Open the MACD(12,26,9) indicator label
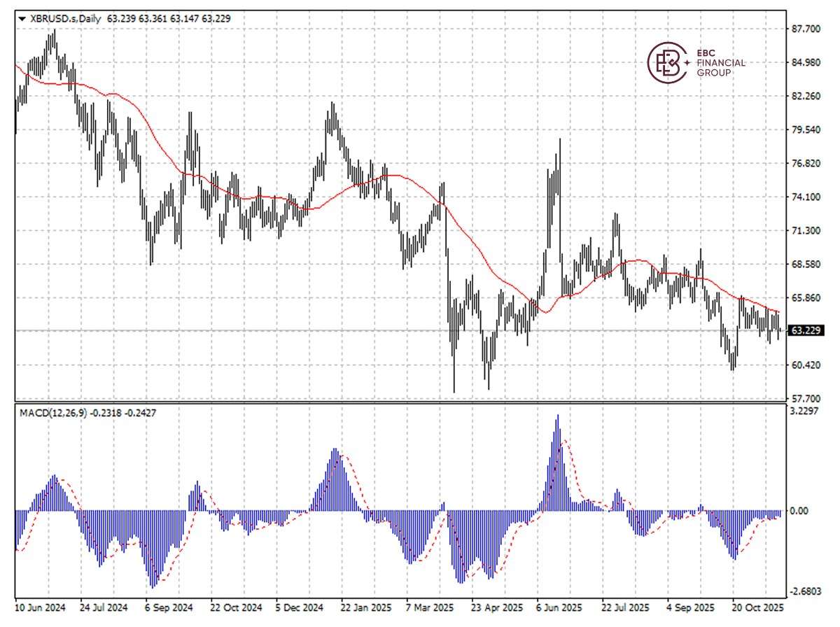 52,412
